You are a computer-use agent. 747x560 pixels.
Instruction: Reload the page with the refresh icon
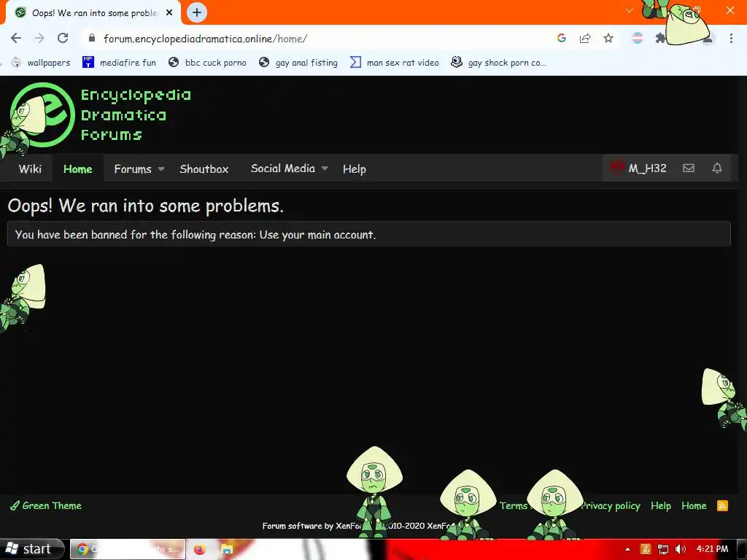pos(63,38)
